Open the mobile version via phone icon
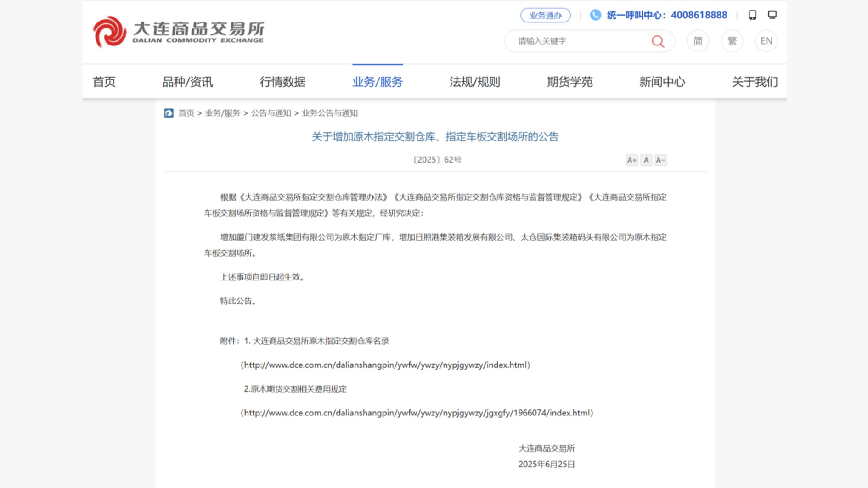This screenshot has height=488, width=868. click(752, 15)
